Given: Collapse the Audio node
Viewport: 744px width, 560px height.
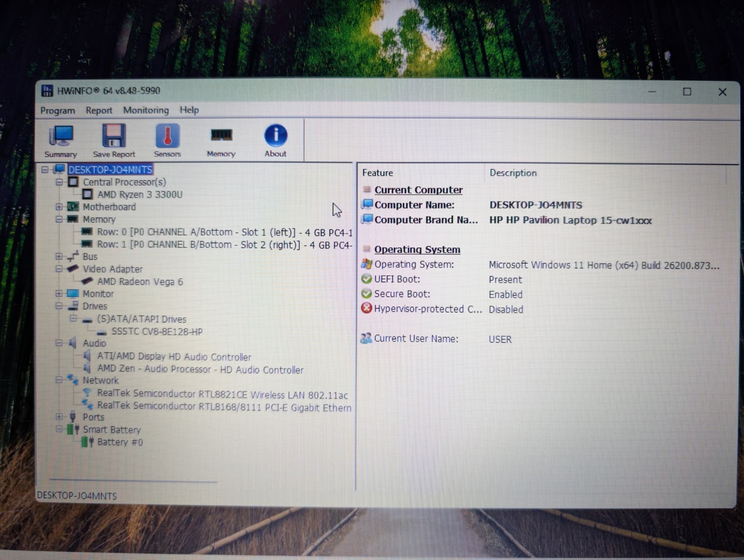Looking at the screenshot, I should (x=59, y=343).
